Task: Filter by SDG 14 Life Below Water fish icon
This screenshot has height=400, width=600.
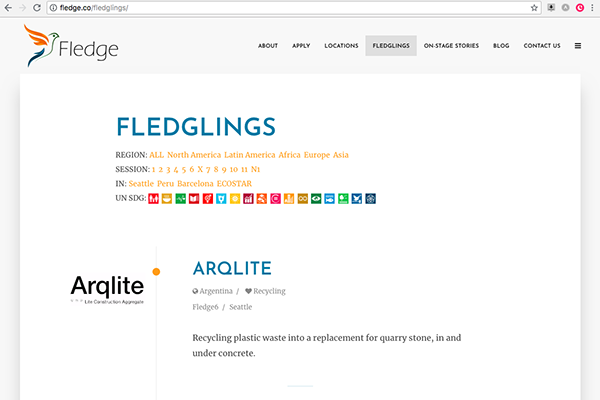Action: click(329, 199)
